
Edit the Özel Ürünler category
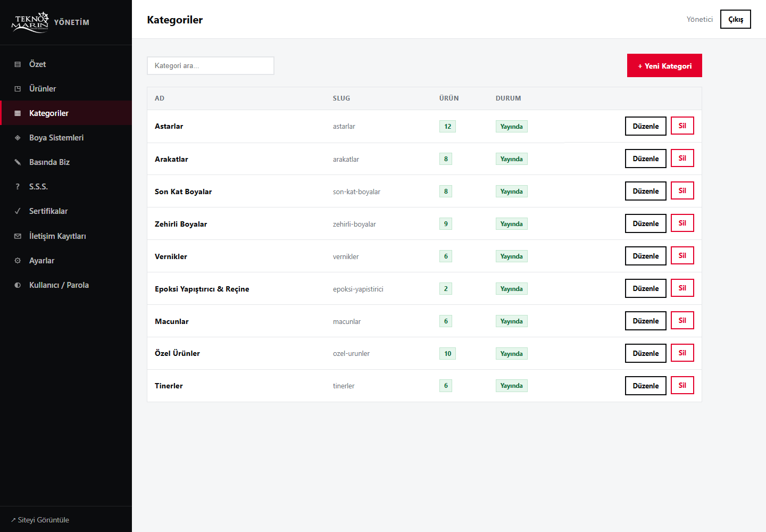[x=646, y=353]
